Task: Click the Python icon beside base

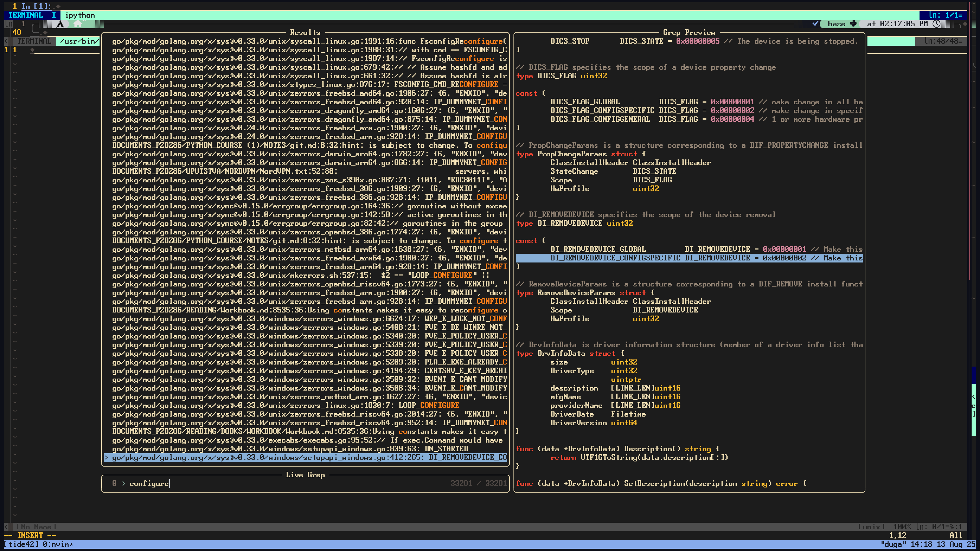Action: pos(853,23)
